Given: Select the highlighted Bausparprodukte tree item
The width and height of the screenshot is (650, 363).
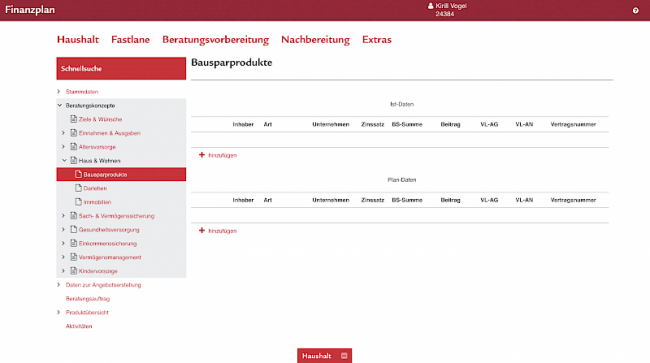Looking at the screenshot, I should pos(121,174).
